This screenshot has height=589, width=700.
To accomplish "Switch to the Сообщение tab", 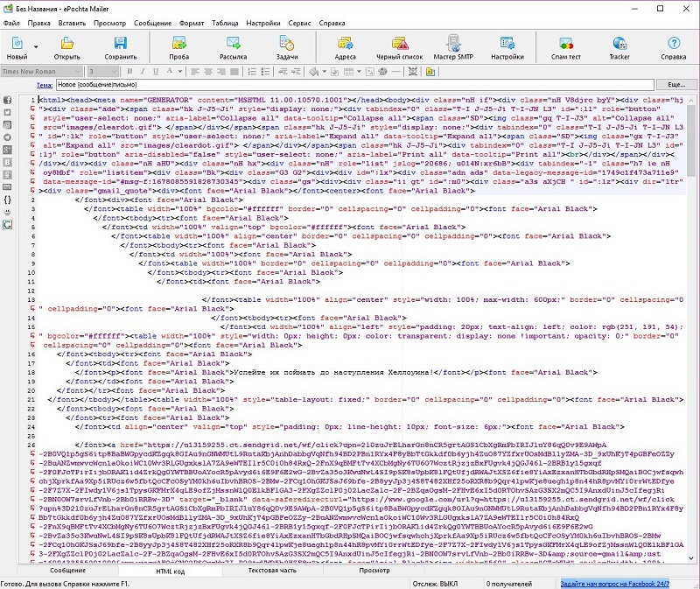I will click(x=68, y=571).
